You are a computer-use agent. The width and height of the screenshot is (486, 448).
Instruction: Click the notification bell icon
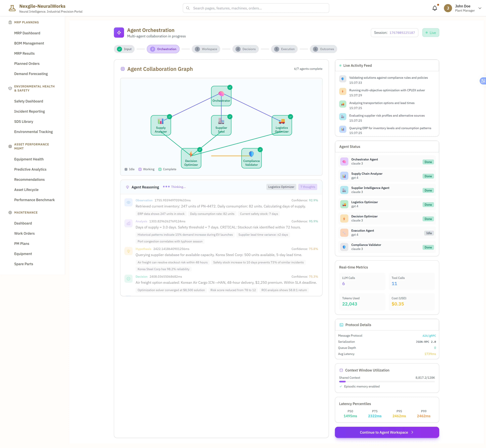click(435, 8)
